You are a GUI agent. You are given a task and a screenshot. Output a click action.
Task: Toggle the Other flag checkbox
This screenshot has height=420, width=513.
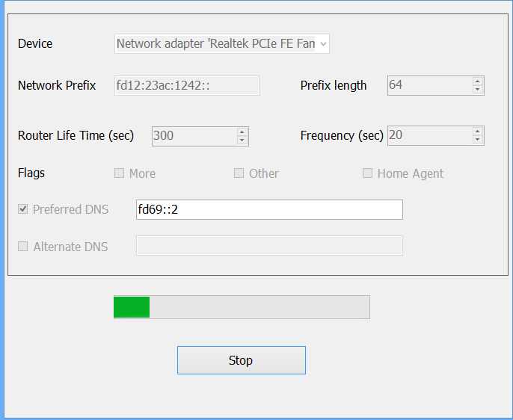pos(239,173)
